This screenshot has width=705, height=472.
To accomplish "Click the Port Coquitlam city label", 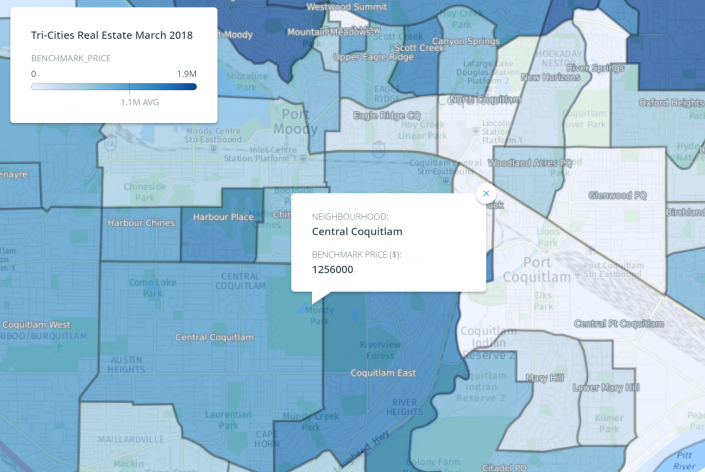I will (537, 269).
